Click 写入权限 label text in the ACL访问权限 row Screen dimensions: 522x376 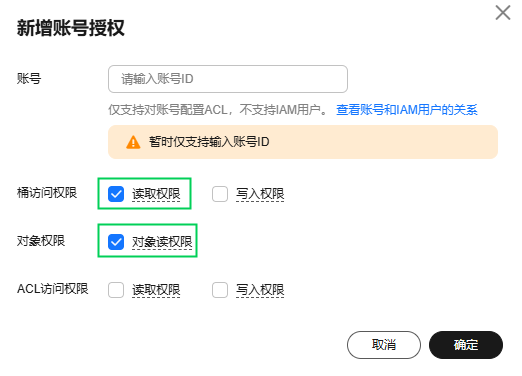pos(260,290)
